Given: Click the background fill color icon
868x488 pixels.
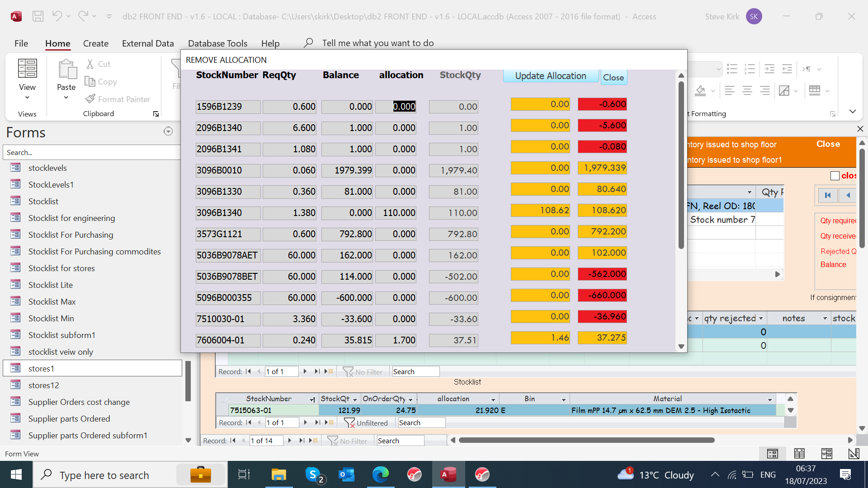Looking at the screenshot, I should [x=700, y=91].
